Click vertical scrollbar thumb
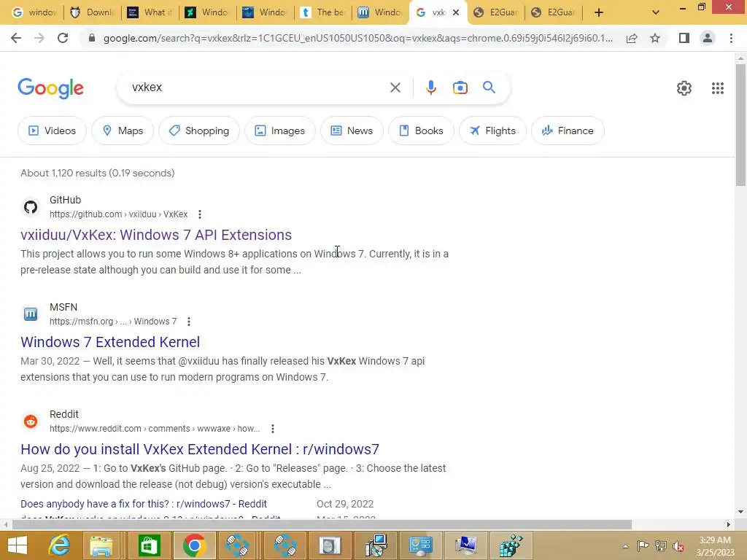 point(740,125)
